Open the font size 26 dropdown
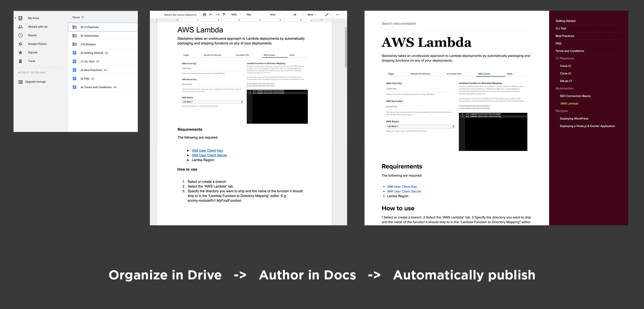This screenshot has width=644, height=309. point(299,15)
